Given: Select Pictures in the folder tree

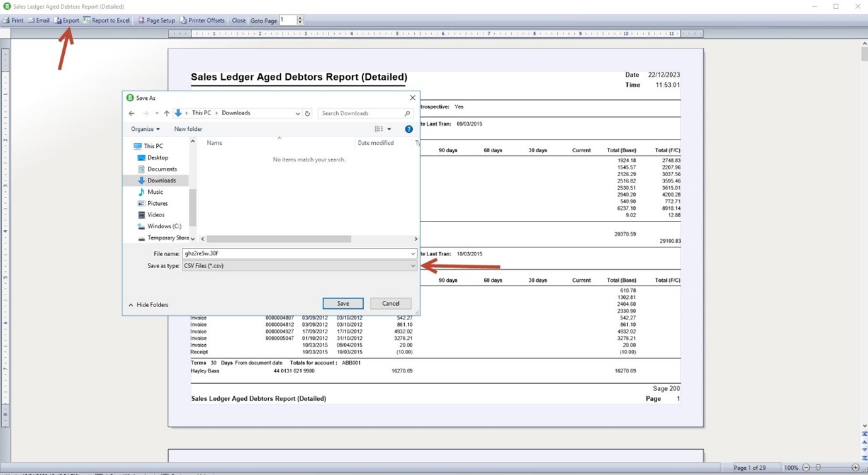Looking at the screenshot, I should click(x=153, y=203).
